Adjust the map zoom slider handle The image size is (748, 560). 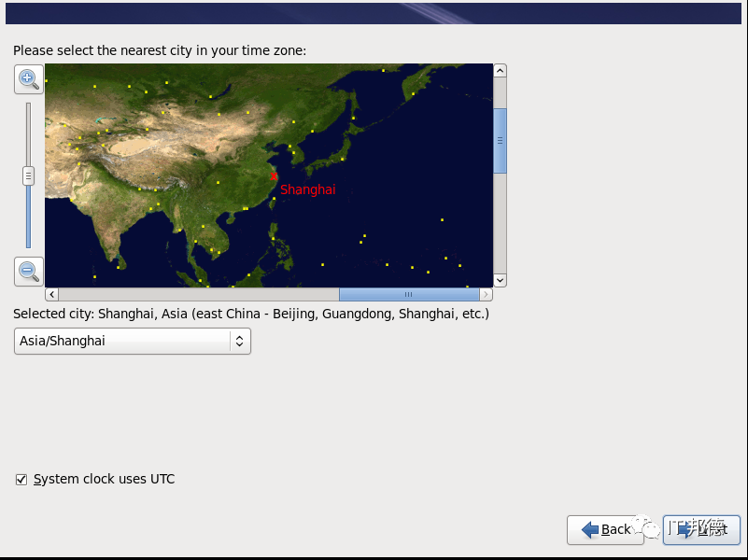tap(28, 175)
